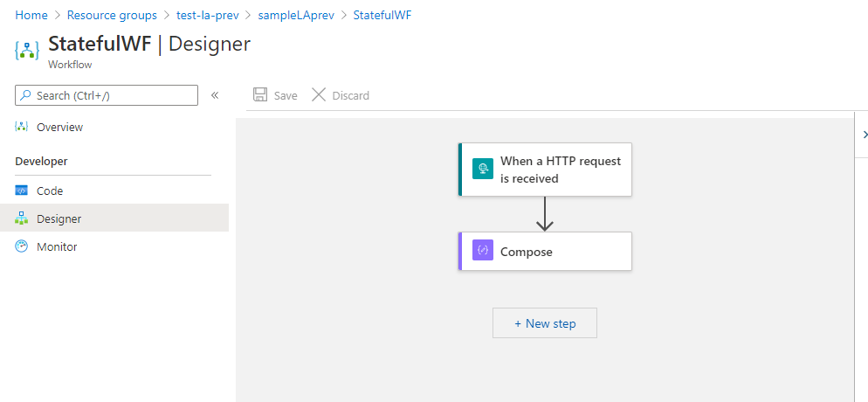
Task: Select Code in Developer menu
Action: click(50, 191)
